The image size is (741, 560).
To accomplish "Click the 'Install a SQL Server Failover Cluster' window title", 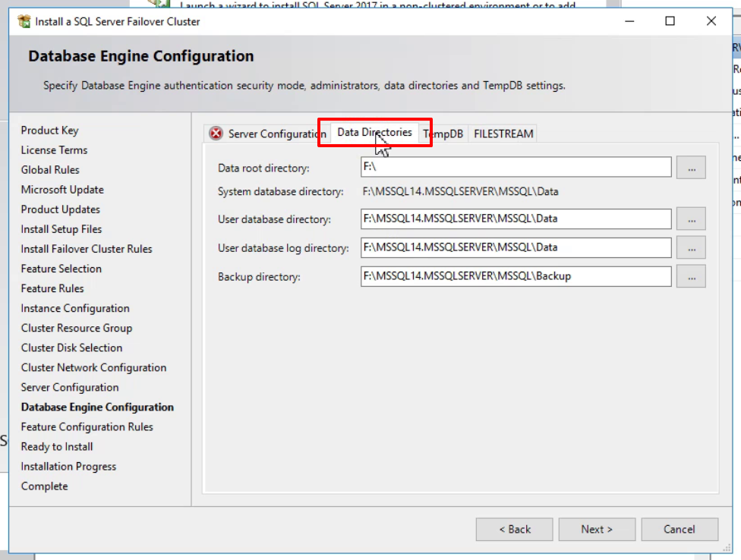I will [117, 22].
